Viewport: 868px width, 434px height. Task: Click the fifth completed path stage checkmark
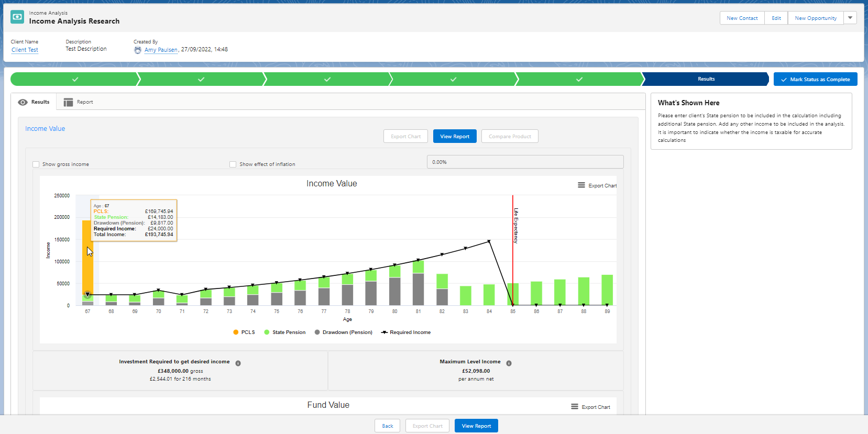coord(579,79)
